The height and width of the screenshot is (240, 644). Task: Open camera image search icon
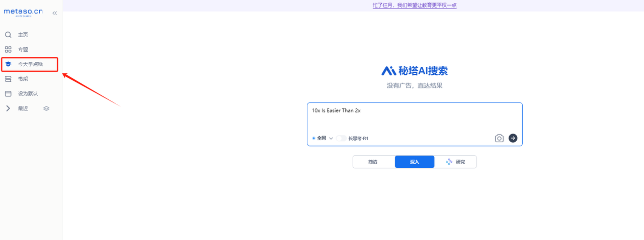click(499, 138)
